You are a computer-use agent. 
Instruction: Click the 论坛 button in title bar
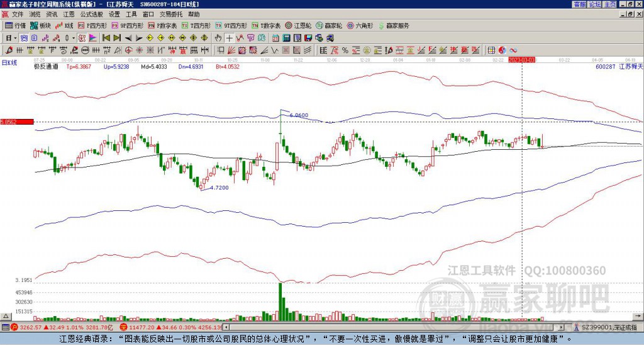click(x=595, y=4)
